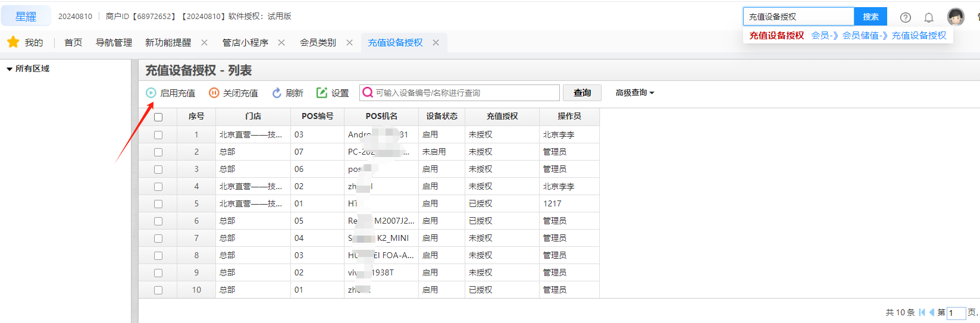The height and width of the screenshot is (323, 980).
Task: Sort by the POS机名 column header
Action: [x=381, y=117]
